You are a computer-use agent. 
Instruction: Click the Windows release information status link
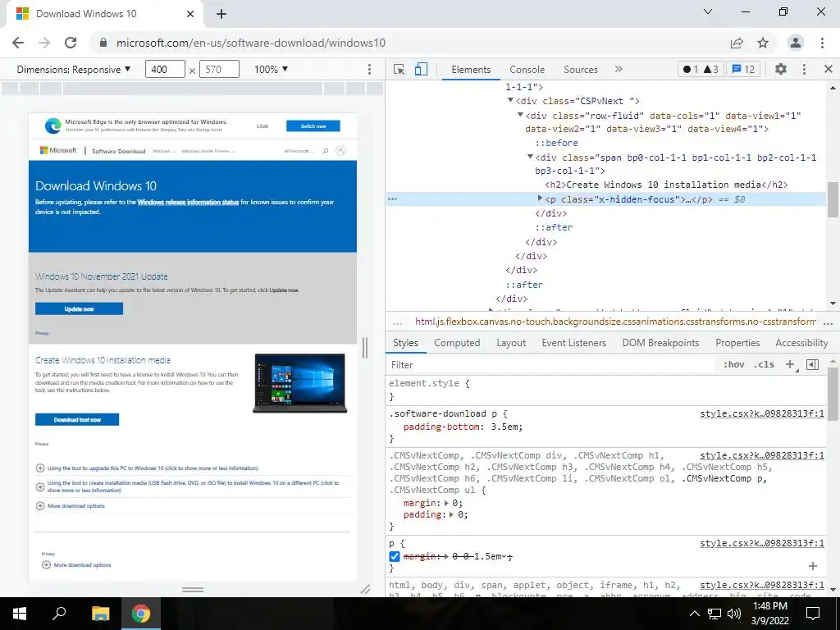coord(188,202)
